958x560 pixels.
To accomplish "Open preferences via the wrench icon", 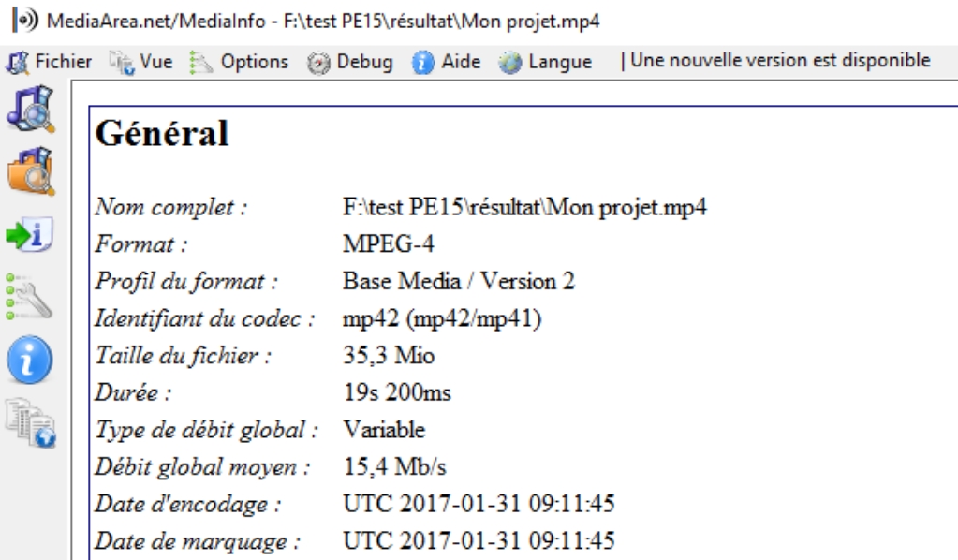I will tap(29, 297).
